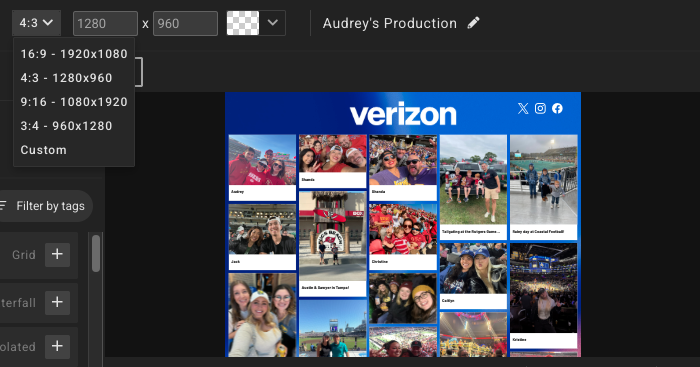Add Waterfall layout with plus icon

click(57, 302)
